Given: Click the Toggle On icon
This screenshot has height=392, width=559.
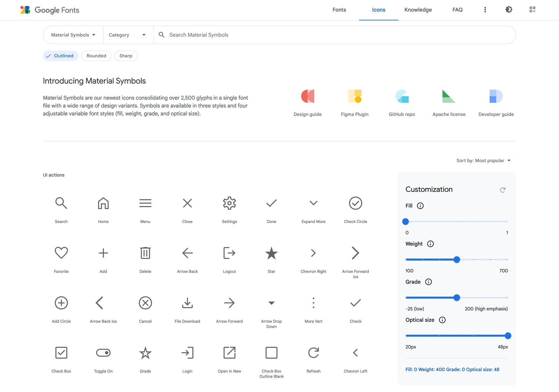Looking at the screenshot, I should [103, 353].
